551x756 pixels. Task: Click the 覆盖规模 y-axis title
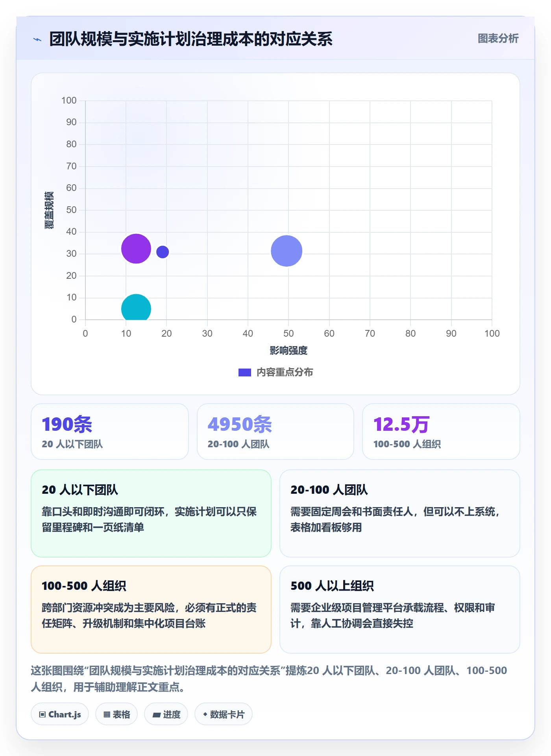(49, 210)
